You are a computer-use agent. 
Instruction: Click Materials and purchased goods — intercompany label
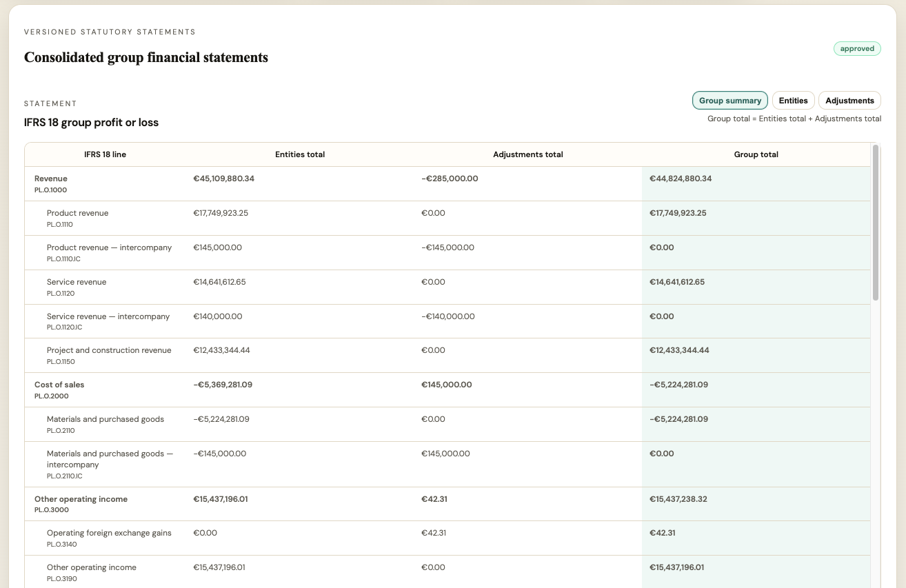(110, 459)
